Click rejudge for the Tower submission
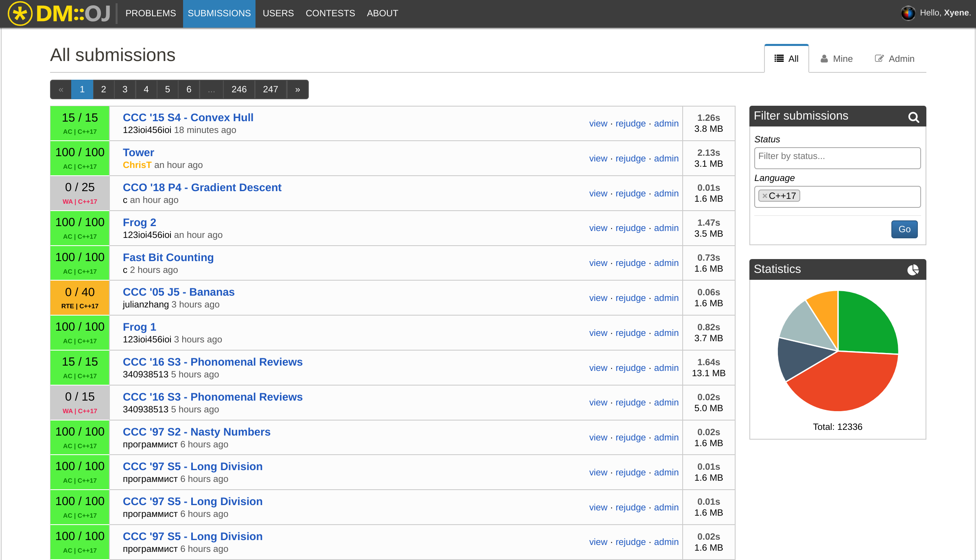 (x=630, y=159)
